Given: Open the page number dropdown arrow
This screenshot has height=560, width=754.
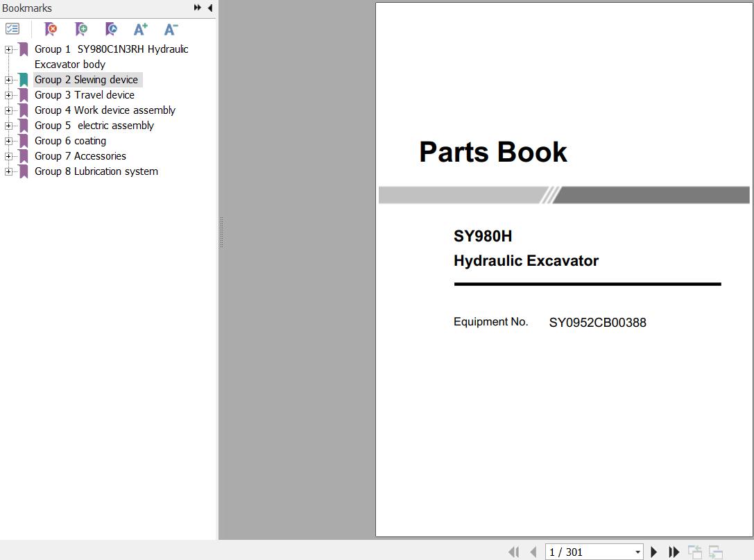Looking at the screenshot, I should click(x=637, y=552).
